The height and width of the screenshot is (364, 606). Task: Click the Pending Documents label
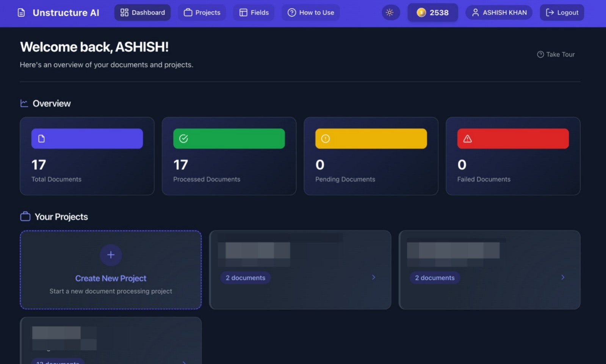coord(345,179)
